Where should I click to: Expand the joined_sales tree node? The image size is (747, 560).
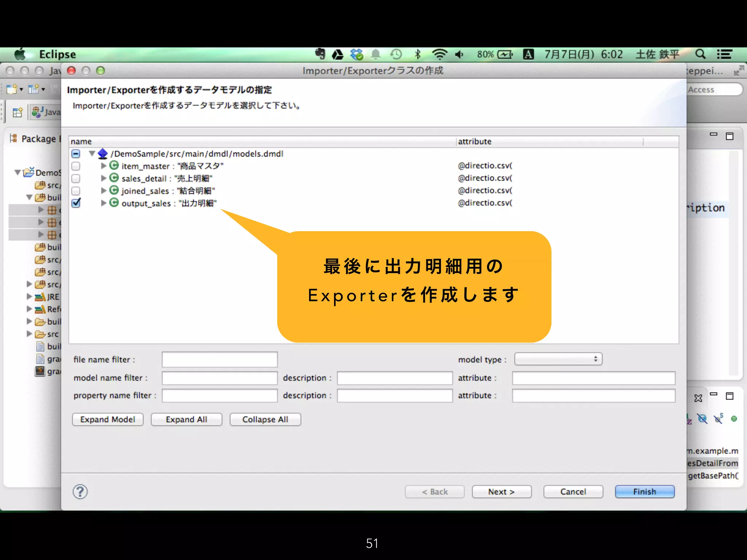click(x=104, y=191)
